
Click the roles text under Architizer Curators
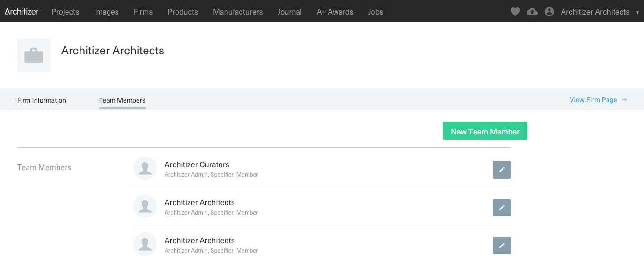click(x=212, y=175)
